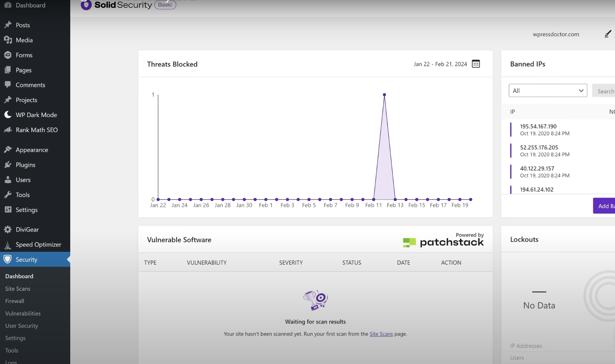Click the Add Ban button
The width and height of the screenshot is (615, 364).
604,206
